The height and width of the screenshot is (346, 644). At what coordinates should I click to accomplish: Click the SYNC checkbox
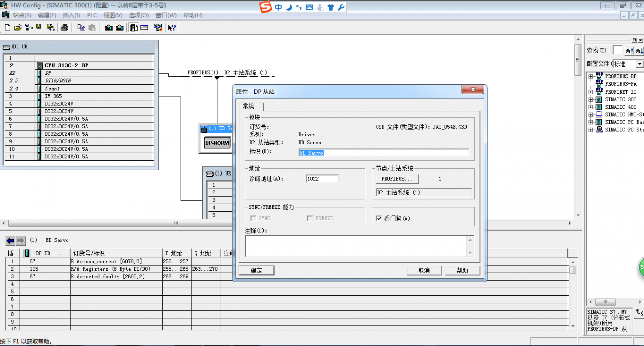tap(253, 218)
